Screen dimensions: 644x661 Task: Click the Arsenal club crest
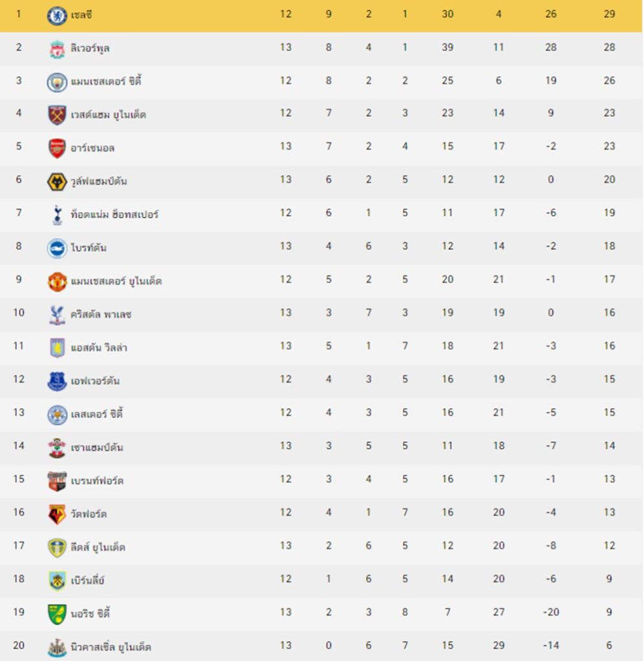(x=57, y=148)
